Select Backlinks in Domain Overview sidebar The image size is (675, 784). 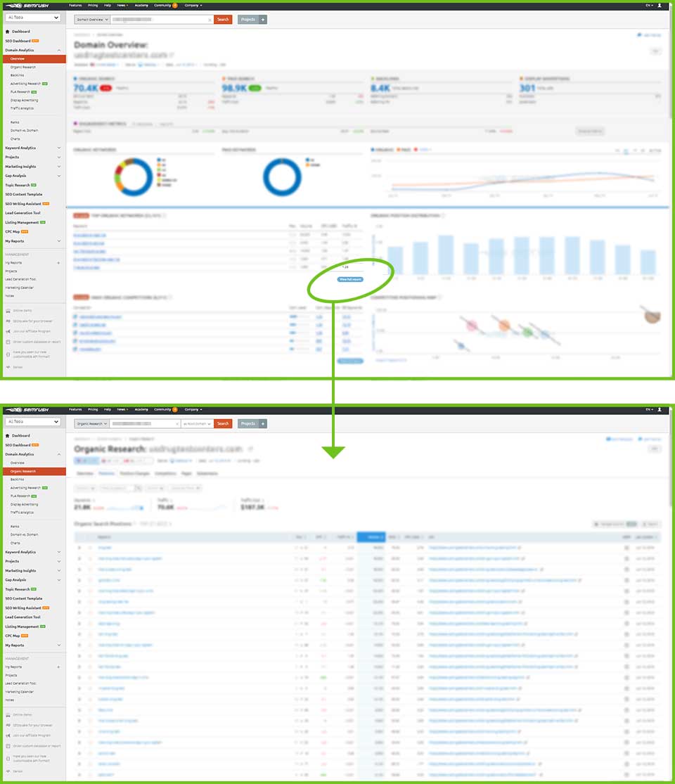[17, 75]
